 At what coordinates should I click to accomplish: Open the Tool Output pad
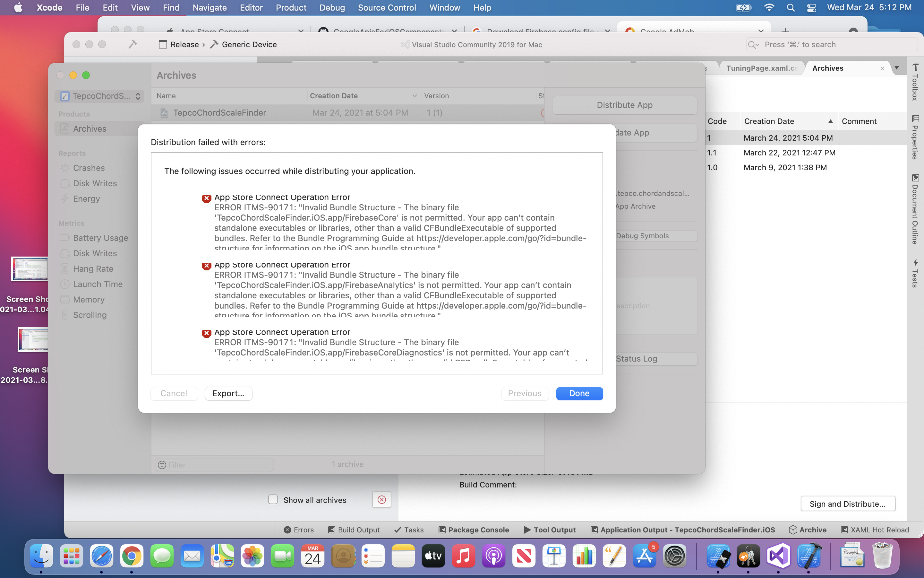coord(550,530)
